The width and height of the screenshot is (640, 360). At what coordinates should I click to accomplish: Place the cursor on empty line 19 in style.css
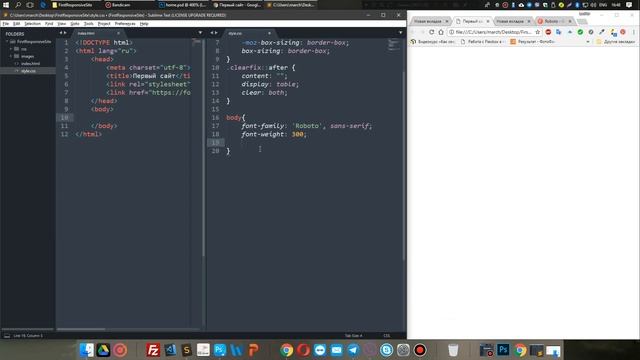pyautogui.click(x=306, y=142)
